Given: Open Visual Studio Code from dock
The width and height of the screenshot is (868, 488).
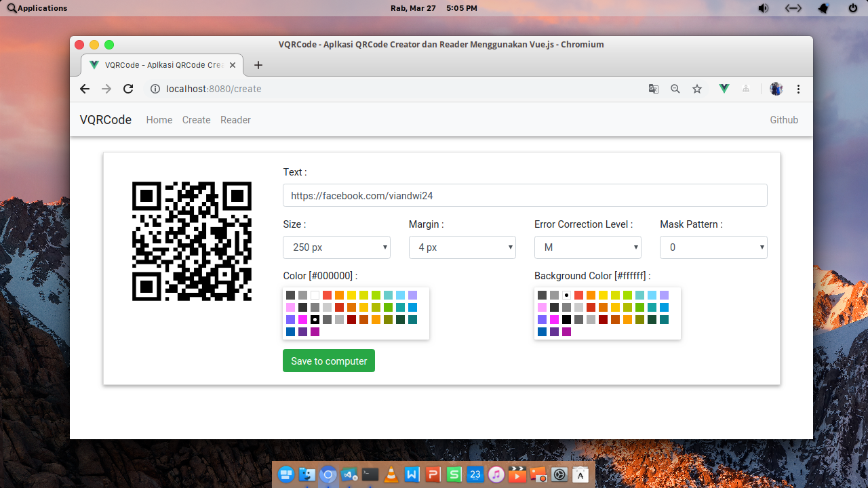Looking at the screenshot, I should [349, 474].
